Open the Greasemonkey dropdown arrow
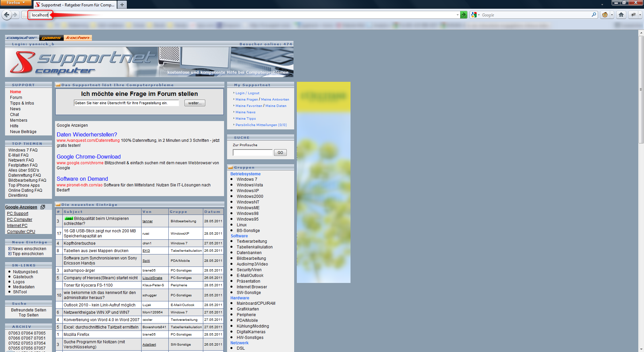 pos(612,15)
